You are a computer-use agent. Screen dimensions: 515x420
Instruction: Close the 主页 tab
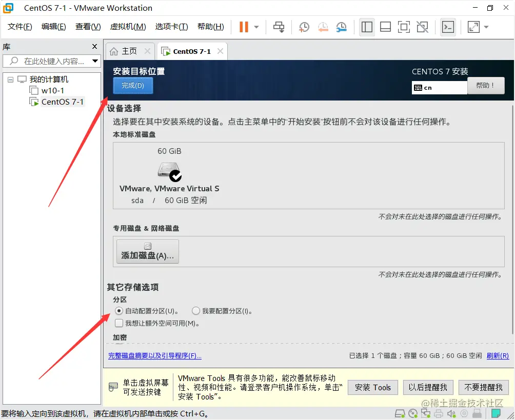point(147,51)
